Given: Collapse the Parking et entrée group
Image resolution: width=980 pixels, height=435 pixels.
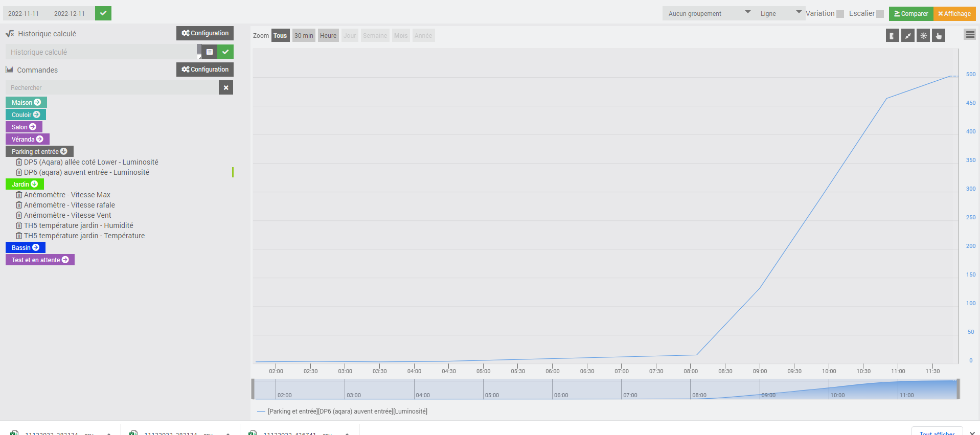Looking at the screenshot, I should click(39, 151).
